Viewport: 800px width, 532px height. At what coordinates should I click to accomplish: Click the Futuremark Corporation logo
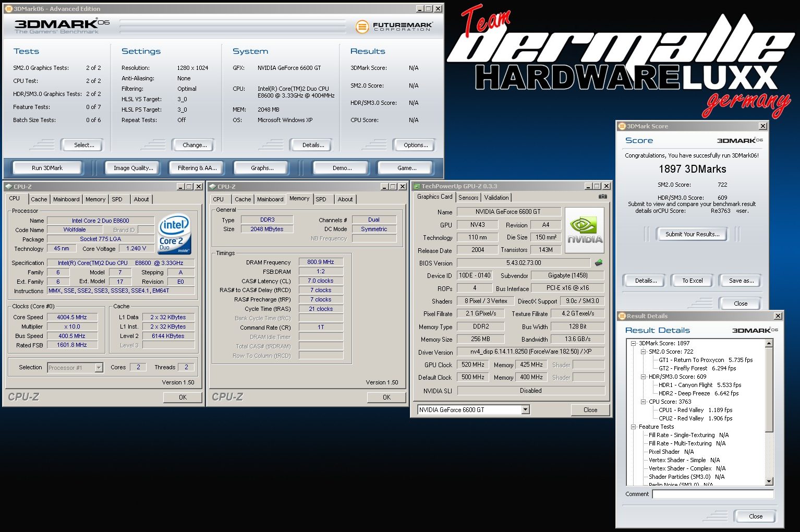tap(394, 26)
